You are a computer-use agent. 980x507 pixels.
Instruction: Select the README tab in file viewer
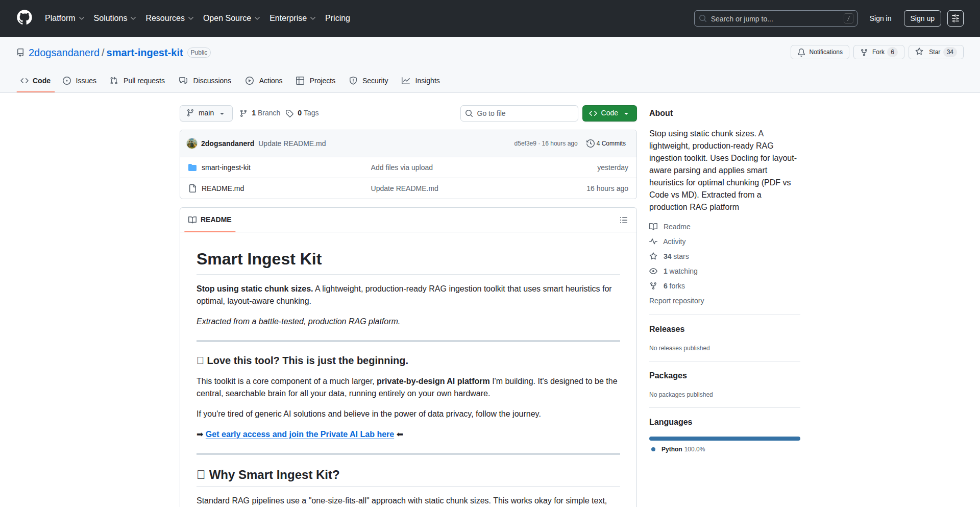pos(210,220)
